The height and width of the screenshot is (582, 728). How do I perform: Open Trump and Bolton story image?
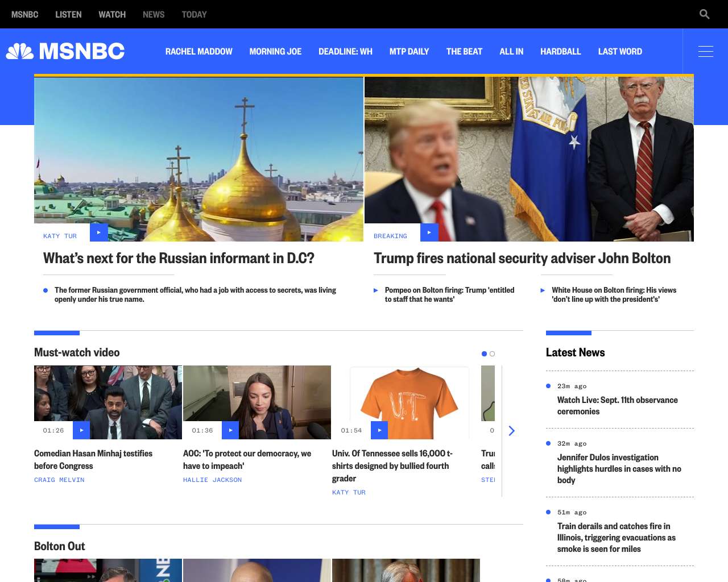tap(529, 159)
